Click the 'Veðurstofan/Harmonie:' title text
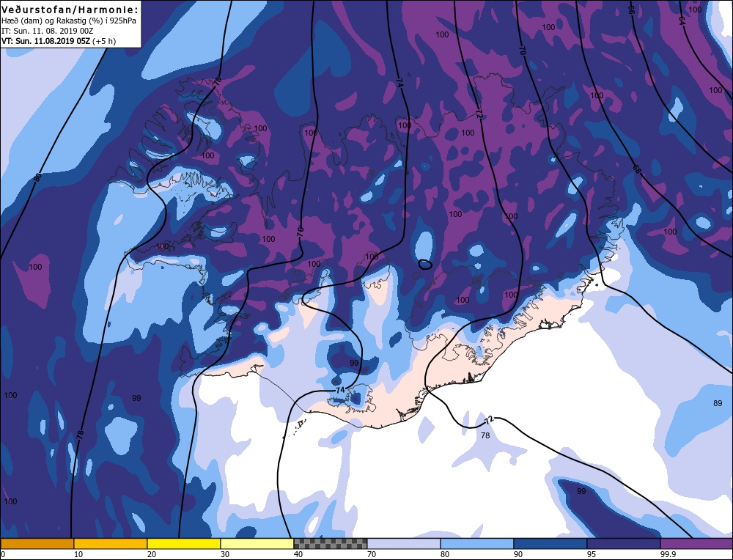This screenshot has height=560, width=733. point(70,10)
